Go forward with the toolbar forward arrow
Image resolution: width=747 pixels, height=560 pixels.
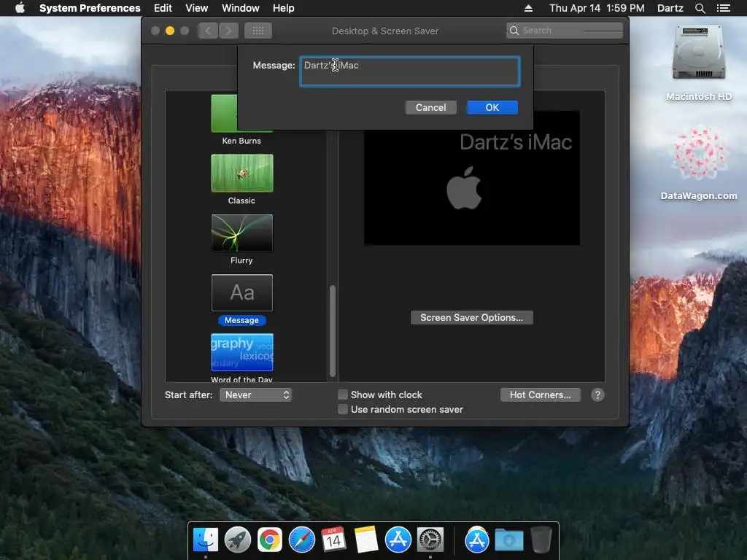click(228, 31)
